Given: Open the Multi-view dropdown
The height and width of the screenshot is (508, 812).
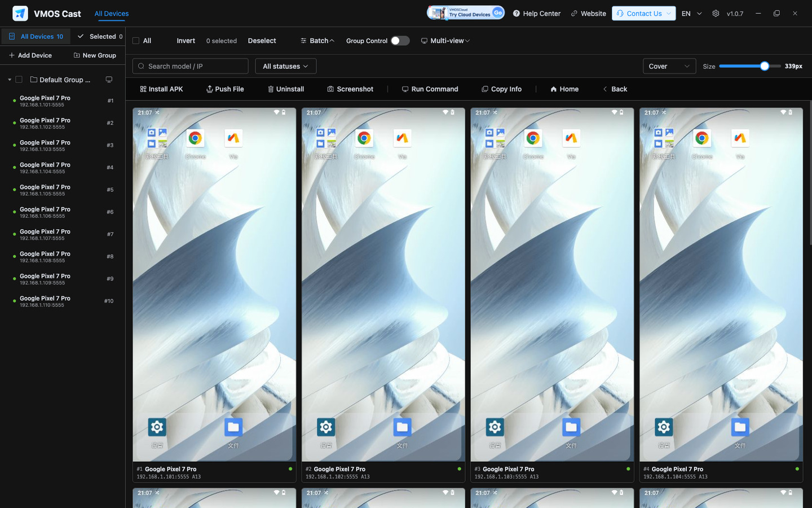Looking at the screenshot, I should pos(445,41).
